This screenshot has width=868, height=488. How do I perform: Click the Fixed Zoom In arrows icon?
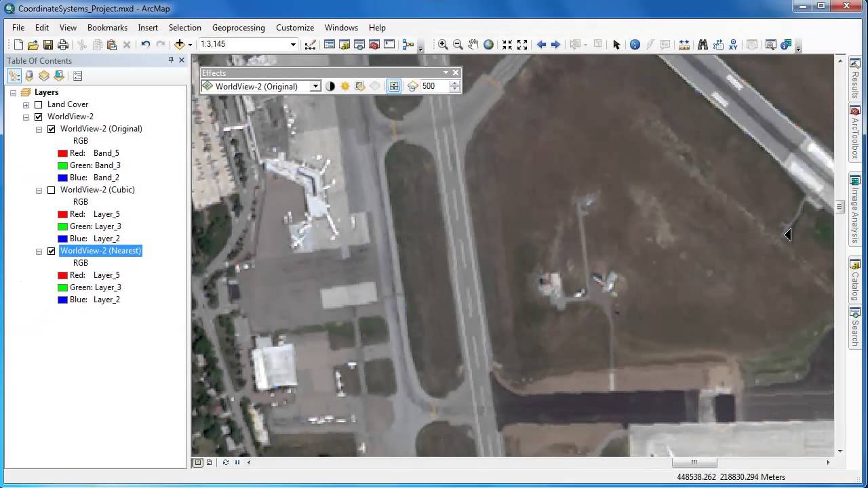(507, 45)
